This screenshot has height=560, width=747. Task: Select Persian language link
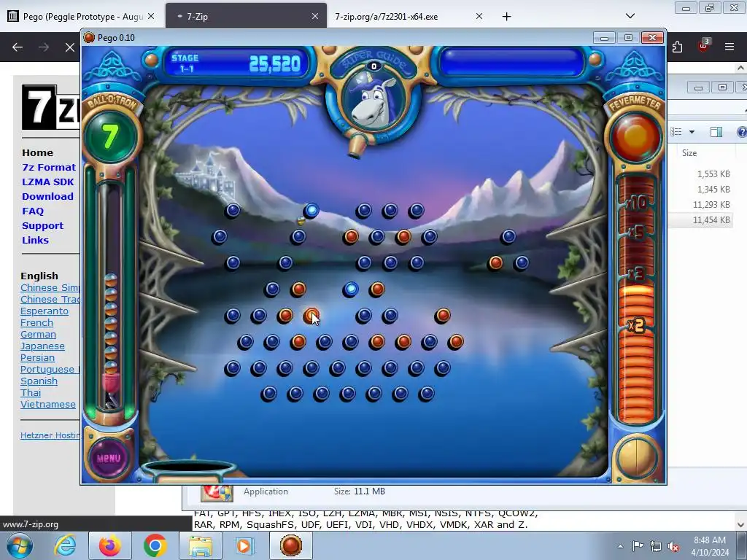click(37, 357)
